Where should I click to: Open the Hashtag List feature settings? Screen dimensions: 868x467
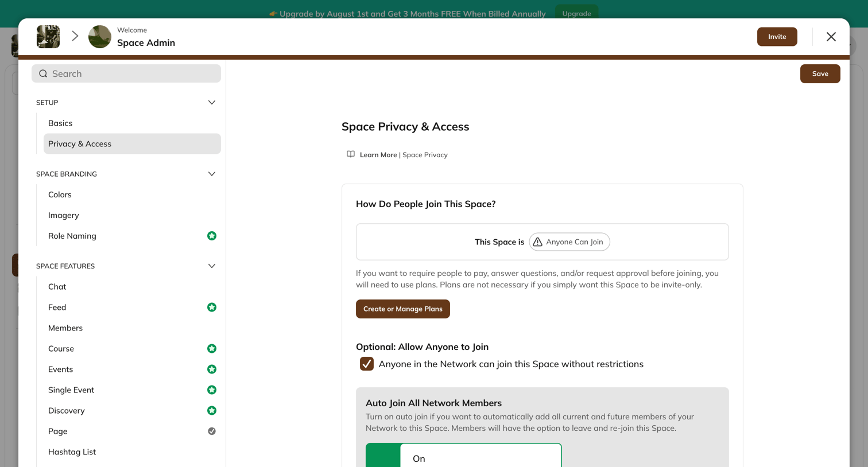tap(132, 452)
